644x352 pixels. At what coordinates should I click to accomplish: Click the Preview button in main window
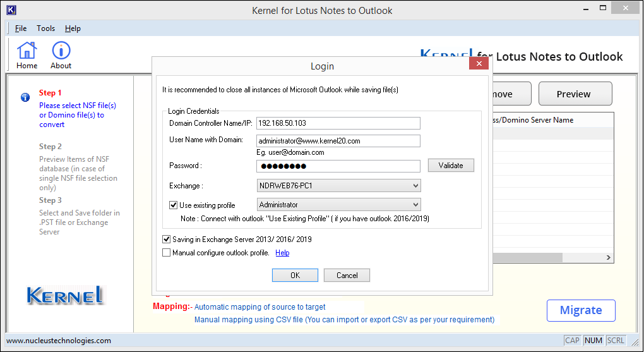tap(575, 94)
